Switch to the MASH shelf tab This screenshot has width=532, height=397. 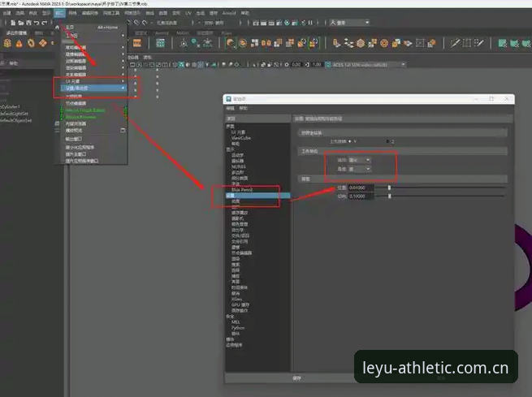coord(183,33)
